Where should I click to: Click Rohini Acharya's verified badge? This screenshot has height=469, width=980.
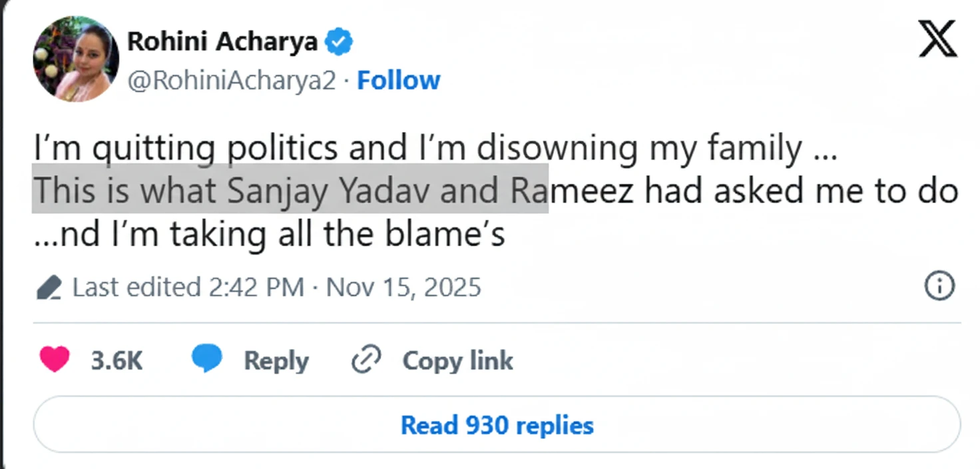tap(339, 40)
